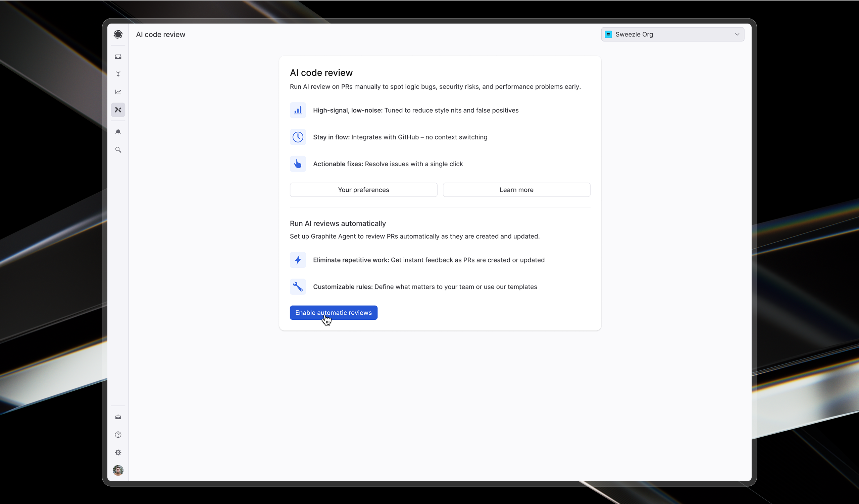Click the wrench Customizable rules icon
Image resolution: width=859 pixels, height=504 pixels.
pyautogui.click(x=298, y=287)
